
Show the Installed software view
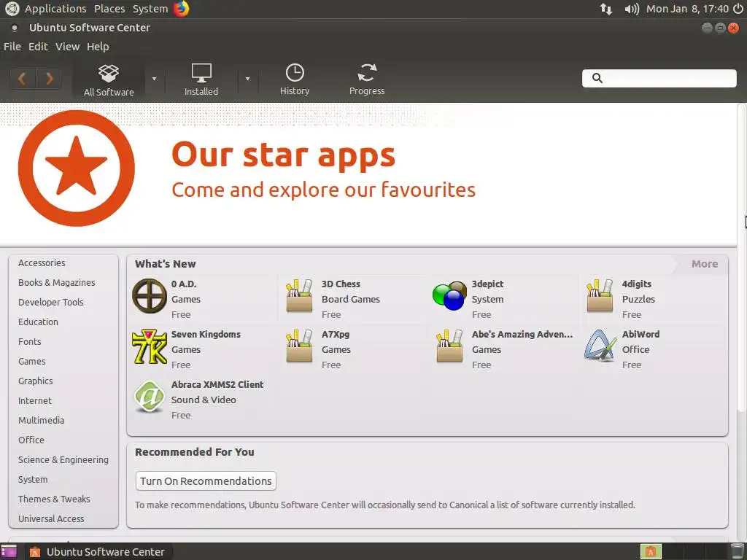(201, 80)
